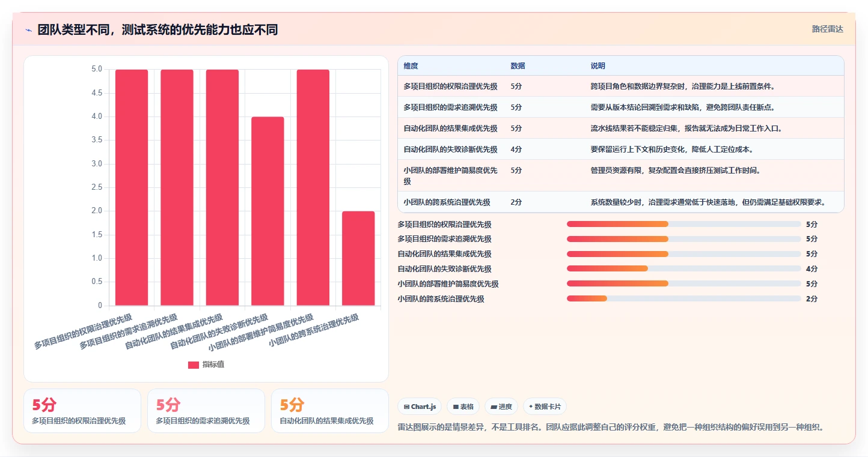The width and height of the screenshot is (868, 457).
Task: Click description starting with 跨项目角色和数据边界复杂时
Action: tap(683, 86)
